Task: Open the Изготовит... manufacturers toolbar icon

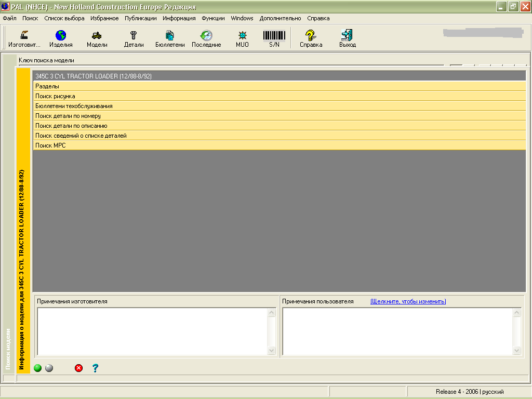Action: (24, 38)
